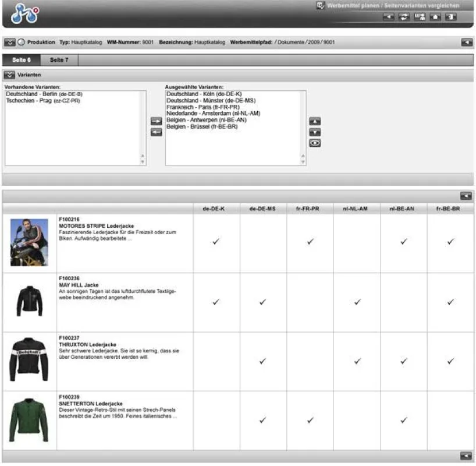This screenshot has height=466, width=476.
Task: Click the de-DE-K column header
Action: point(214,209)
